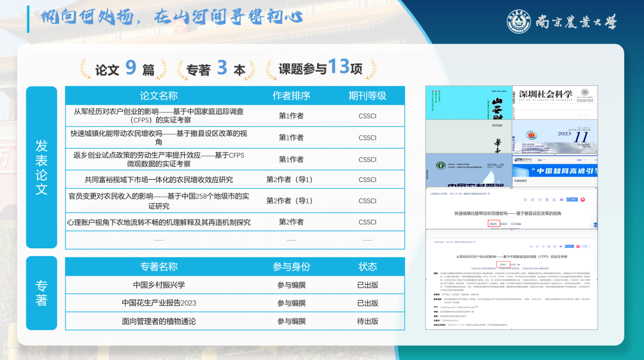Open the 中国花生产业报告2023 row title
Screen dimensions: 644x360
[159, 303]
